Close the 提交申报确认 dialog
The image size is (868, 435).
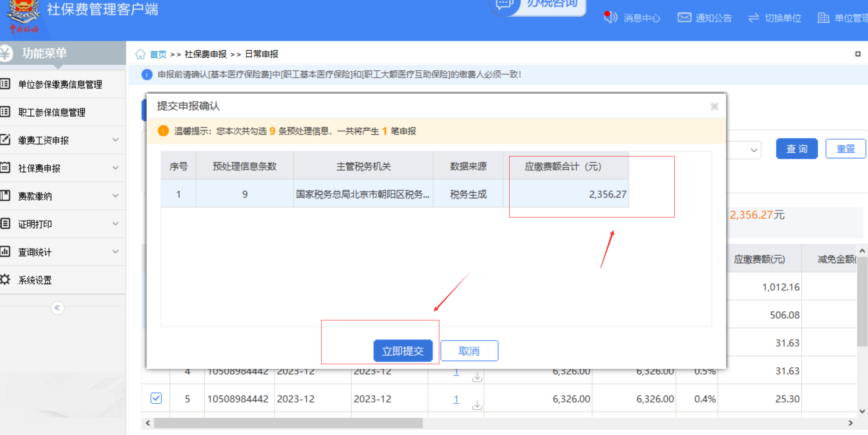pyautogui.click(x=714, y=107)
